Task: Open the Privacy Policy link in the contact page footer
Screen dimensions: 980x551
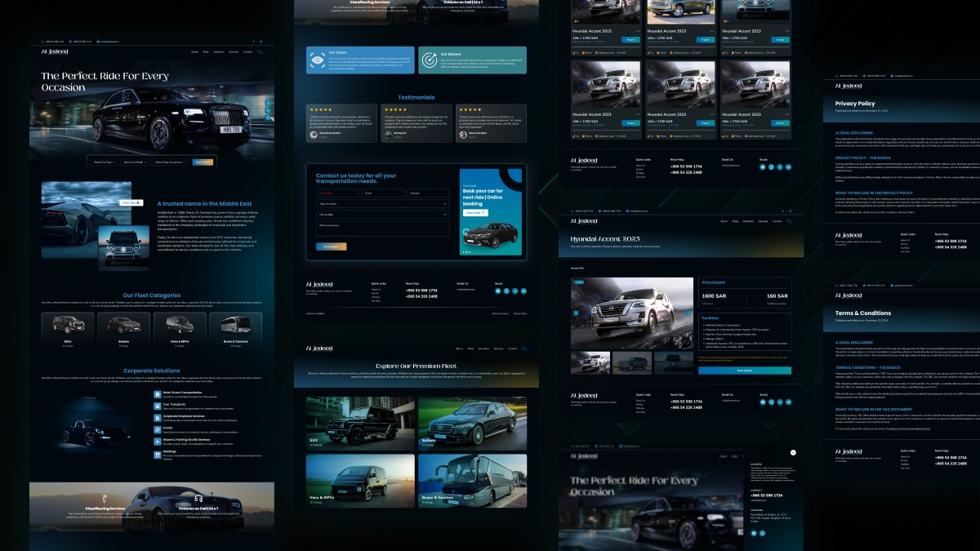Action: 520,313
